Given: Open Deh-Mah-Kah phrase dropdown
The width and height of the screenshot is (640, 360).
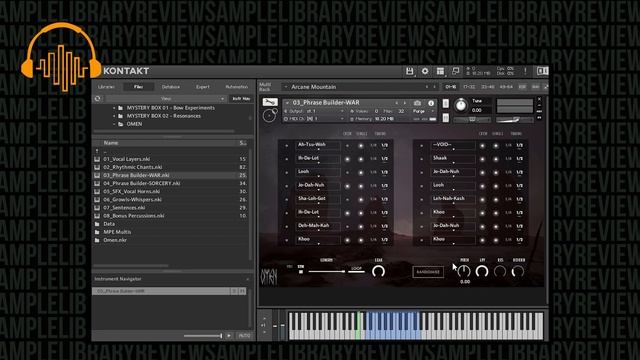Looking at the screenshot, I should [318, 226].
